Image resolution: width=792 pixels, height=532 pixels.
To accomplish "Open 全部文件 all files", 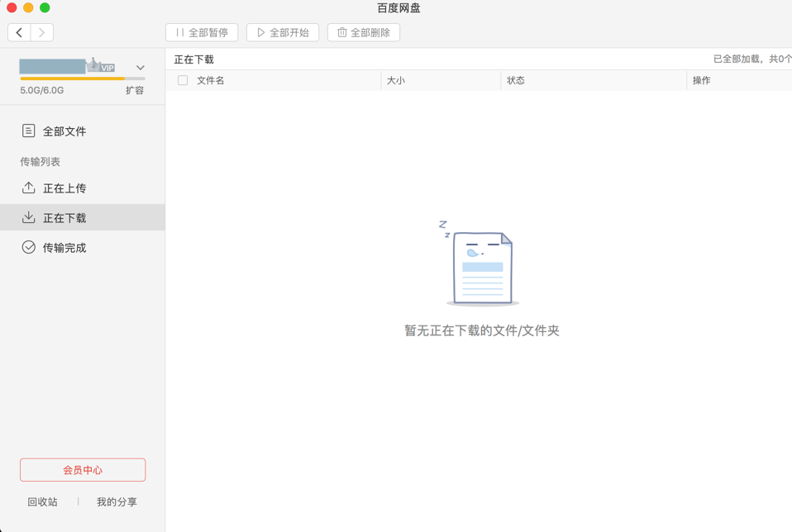I will coord(83,131).
